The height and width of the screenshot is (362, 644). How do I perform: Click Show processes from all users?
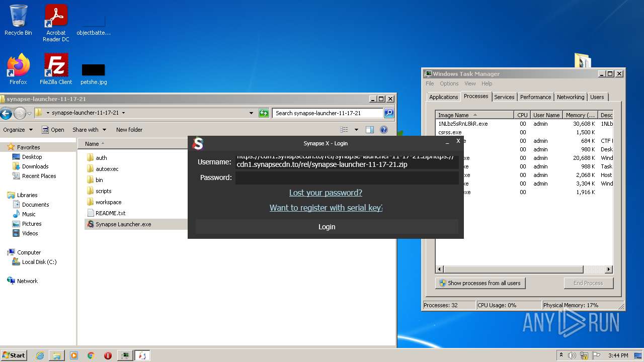480,283
